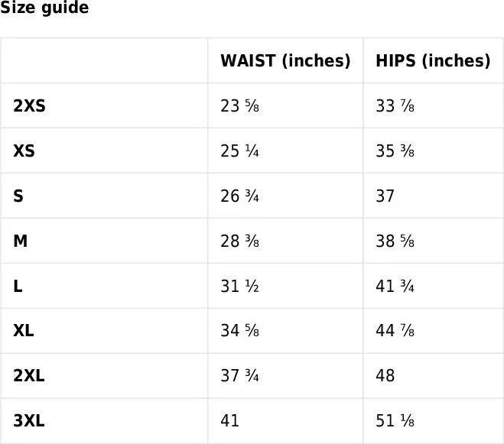Select the XS size row label

(24, 151)
